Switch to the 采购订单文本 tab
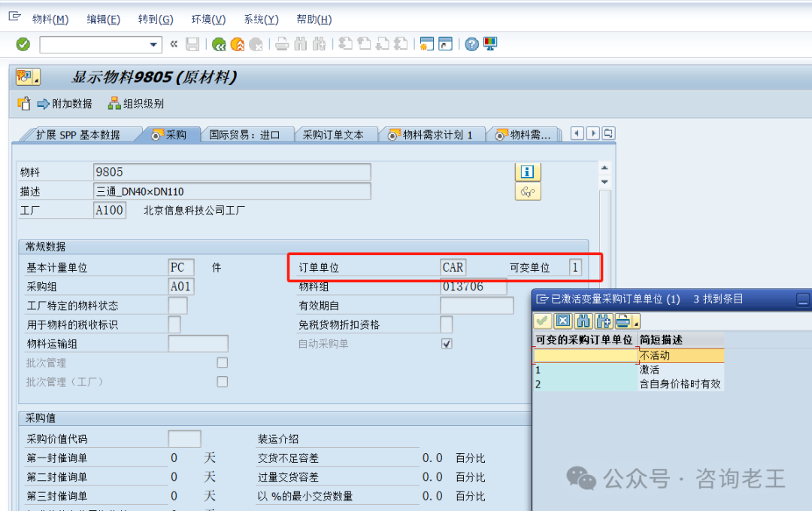The height and width of the screenshot is (511, 812). (332, 135)
